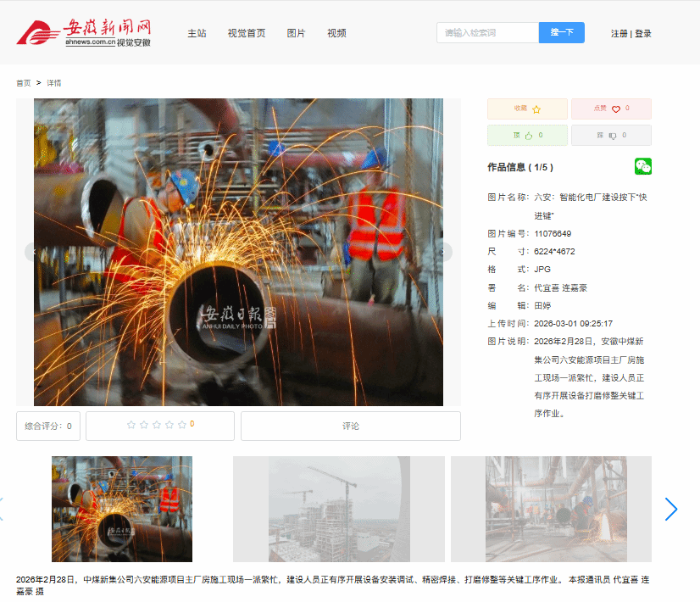Open the 评论 comment button
The width and height of the screenshot is (700, 602).
click(x=350, y=426)
